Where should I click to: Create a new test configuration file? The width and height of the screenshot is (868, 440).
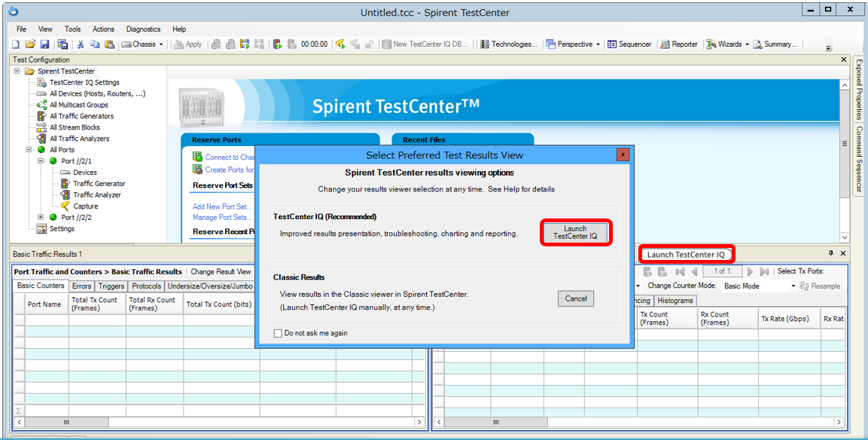tap(16, 44)
